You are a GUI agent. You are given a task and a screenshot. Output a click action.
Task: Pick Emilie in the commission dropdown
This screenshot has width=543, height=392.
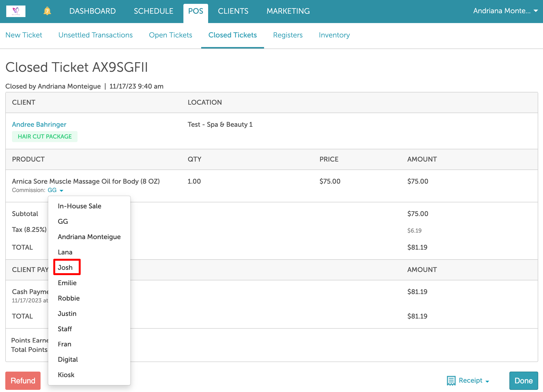click(67, 283)
